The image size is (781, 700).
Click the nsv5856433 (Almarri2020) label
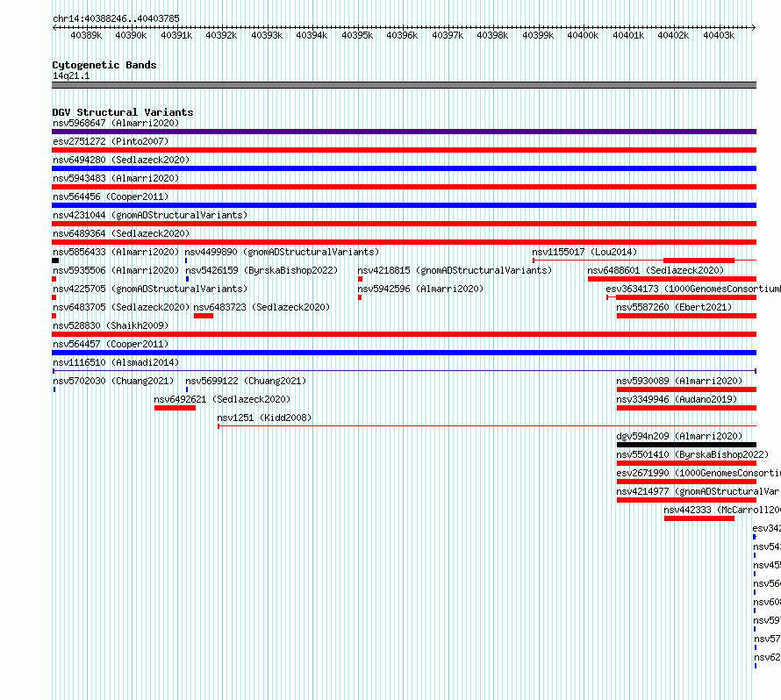(116, 252)
